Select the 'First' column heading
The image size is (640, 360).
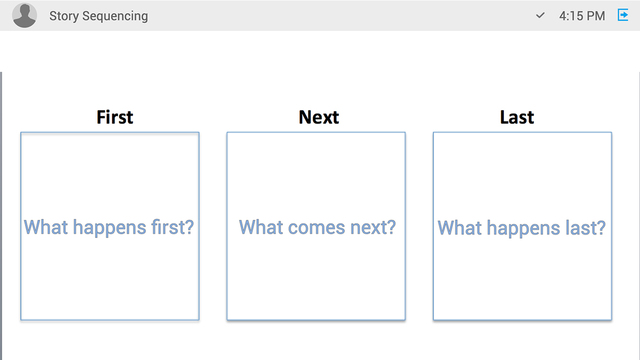point(115,117)
